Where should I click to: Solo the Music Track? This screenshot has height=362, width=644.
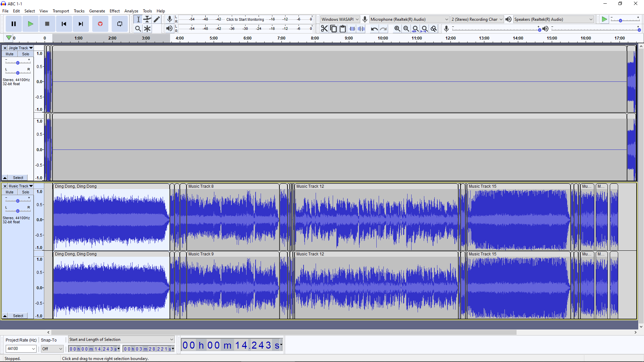point(25,192)
